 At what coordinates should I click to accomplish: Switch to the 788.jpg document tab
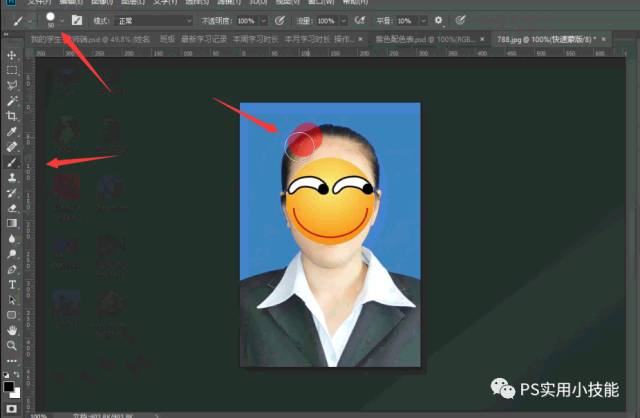(x=547, y=39)
